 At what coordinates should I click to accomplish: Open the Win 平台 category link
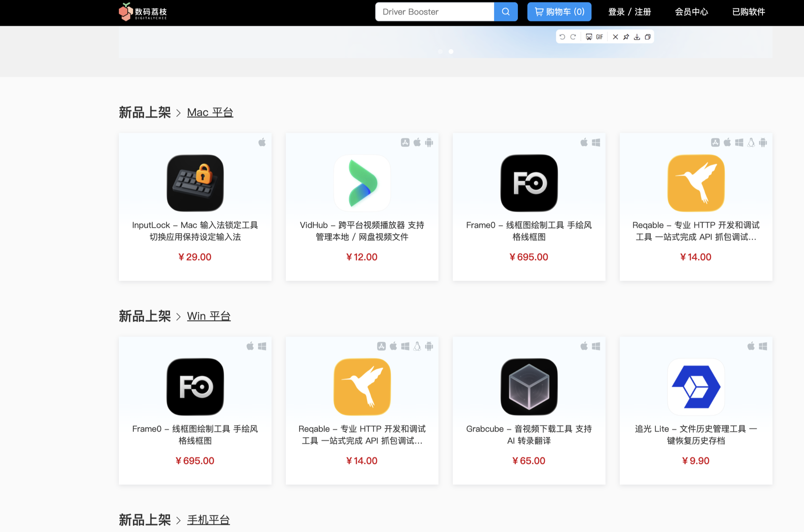209,316
